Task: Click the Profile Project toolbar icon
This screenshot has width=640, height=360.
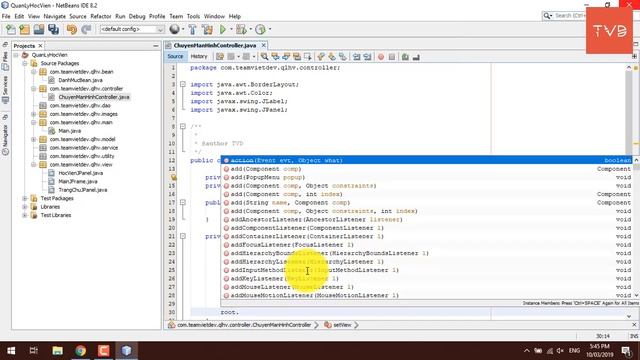Action: click(x=260, y=29)
